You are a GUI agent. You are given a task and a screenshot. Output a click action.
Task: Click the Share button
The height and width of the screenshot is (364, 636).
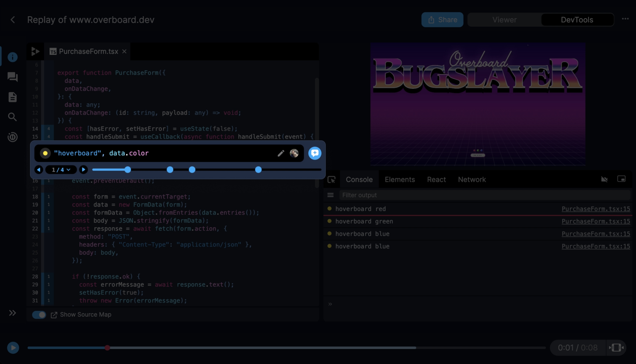442,20
